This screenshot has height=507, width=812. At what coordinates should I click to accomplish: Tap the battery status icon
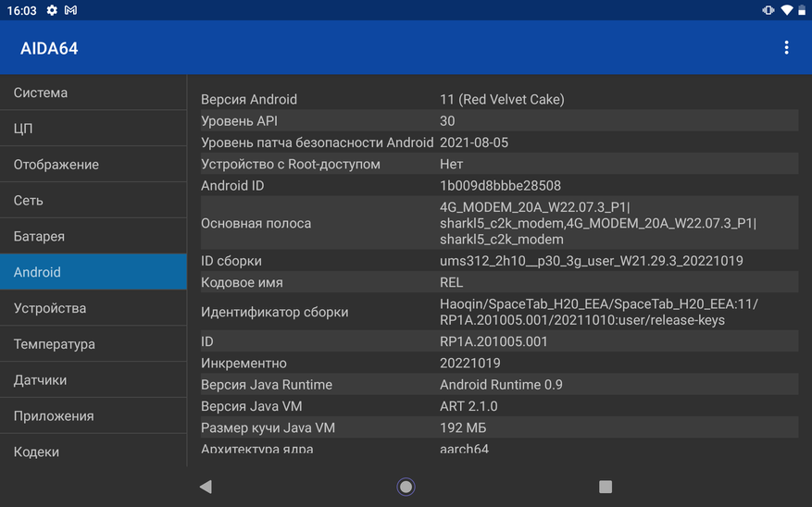[802, 10]
